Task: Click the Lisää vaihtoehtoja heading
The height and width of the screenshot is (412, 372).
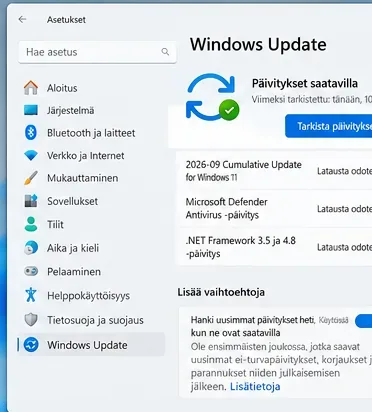Action: coord(221,292)
